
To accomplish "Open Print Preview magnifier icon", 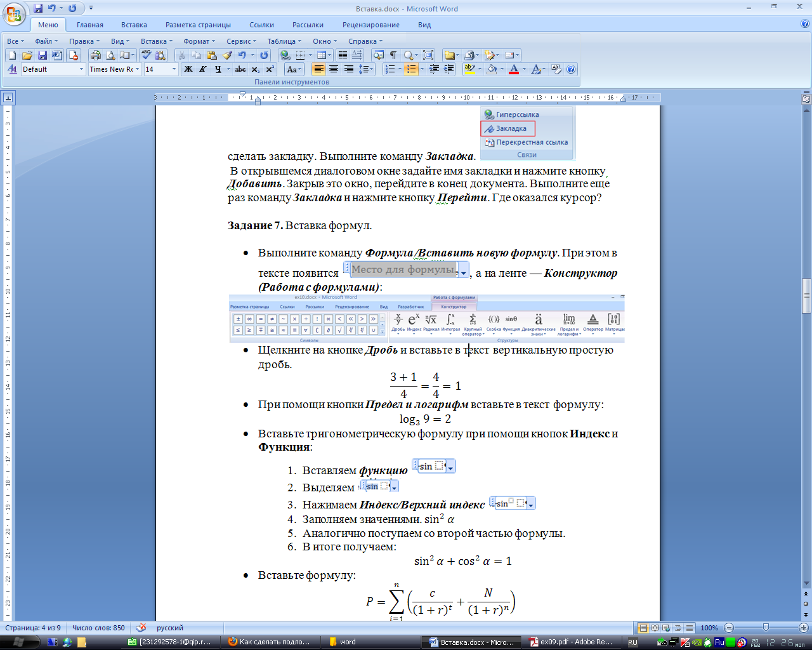I will coord(111,55).
